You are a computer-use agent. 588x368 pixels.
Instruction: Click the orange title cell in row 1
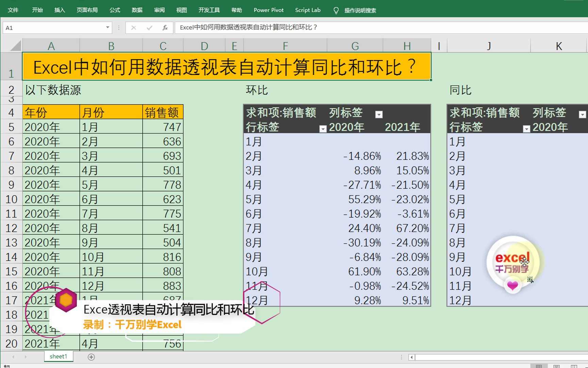click(x=227, y=66)
